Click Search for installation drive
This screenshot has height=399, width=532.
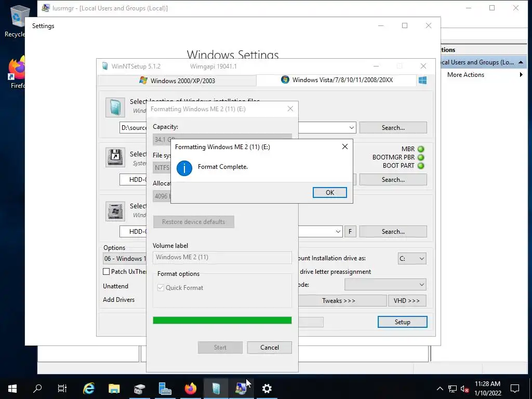[x=393, y=231]
